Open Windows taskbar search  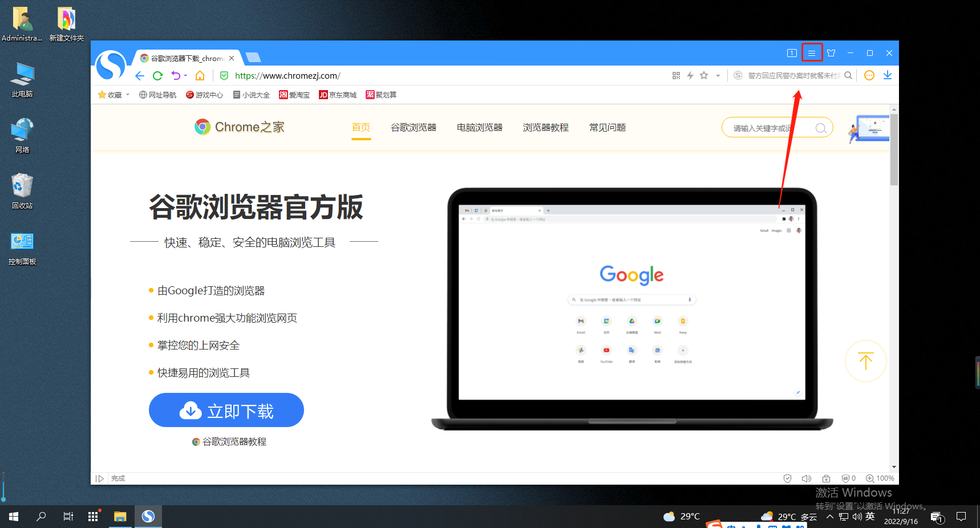(41, 517)
